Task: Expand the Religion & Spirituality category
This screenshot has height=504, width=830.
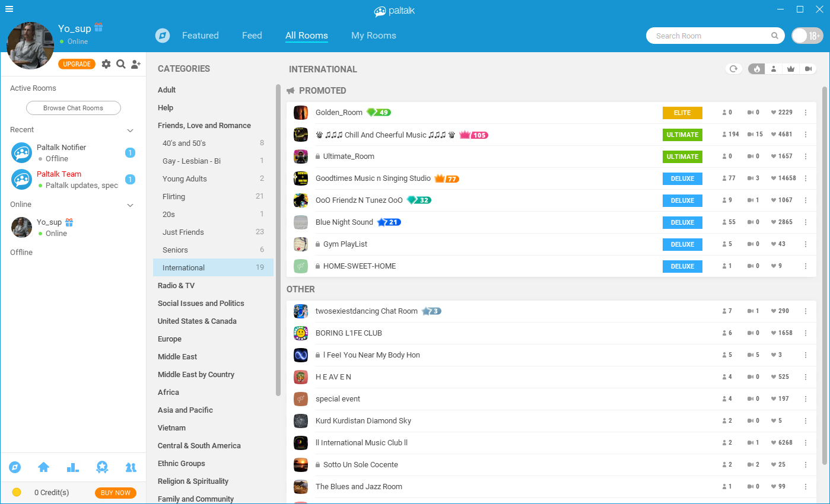Action: [x=193, y=481]
